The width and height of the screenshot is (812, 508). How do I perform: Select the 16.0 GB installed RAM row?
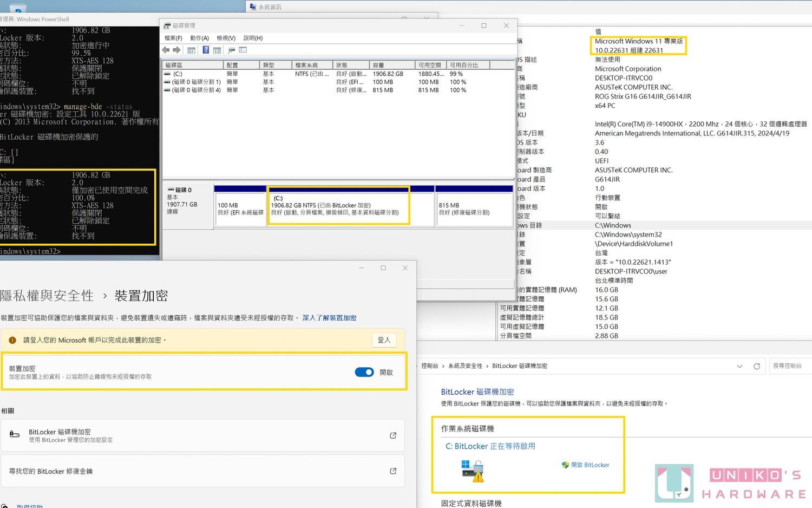[x=606, y=290]
